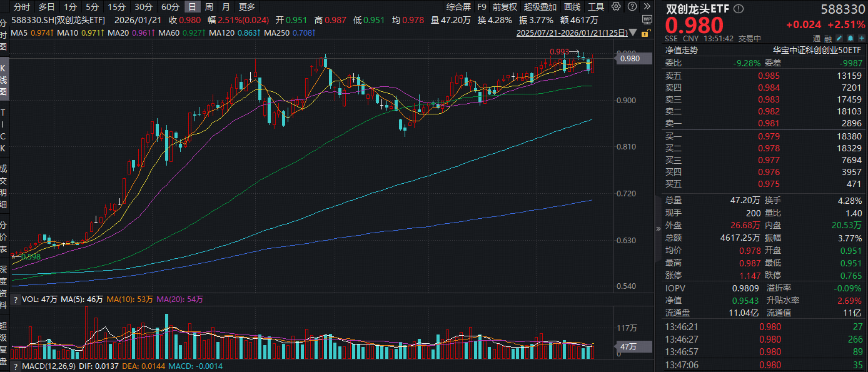Image resolution: width=868 pixels, height=372 pixels.
Task: Open the 净值走势 link in the quote panel
Action: pyautogui.click(x=681, y=49)
